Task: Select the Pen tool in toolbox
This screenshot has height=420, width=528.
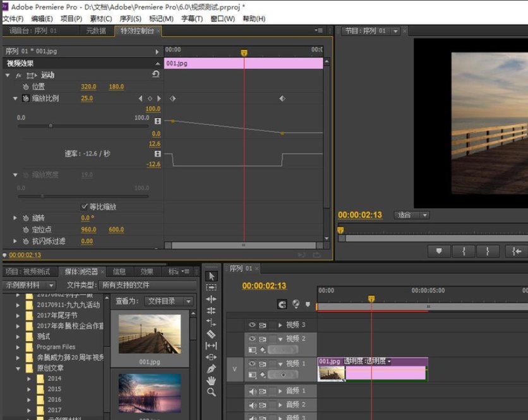Action: tap(212, 369)
